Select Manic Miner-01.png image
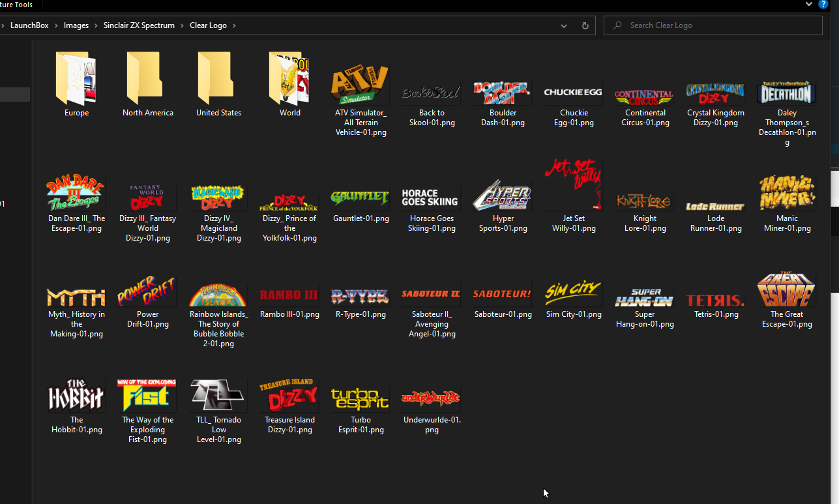This screenshot has width=839, height=504. pos(787,203)
